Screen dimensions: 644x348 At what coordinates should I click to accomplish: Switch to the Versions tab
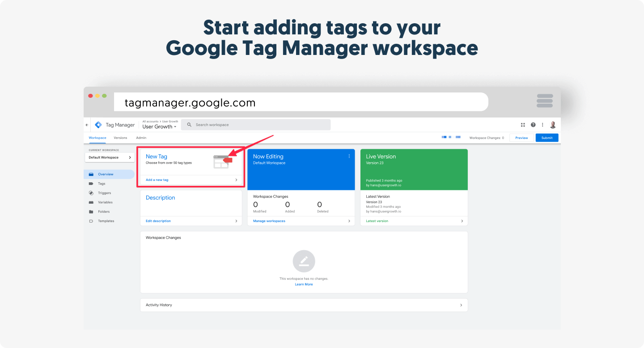[120, 138]
